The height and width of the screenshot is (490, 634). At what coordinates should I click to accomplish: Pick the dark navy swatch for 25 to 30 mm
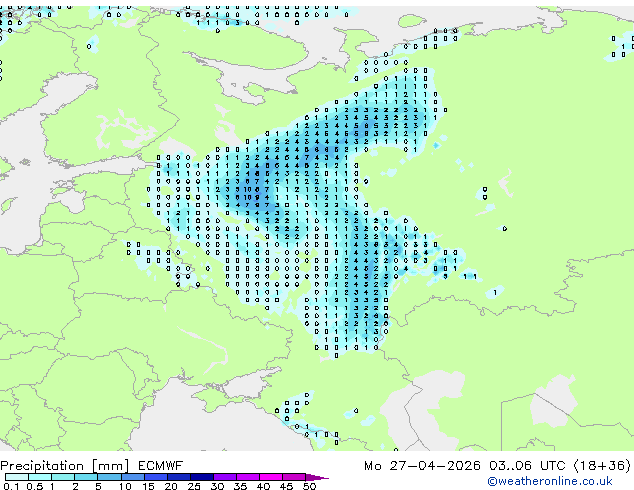(x=202, y=477)
